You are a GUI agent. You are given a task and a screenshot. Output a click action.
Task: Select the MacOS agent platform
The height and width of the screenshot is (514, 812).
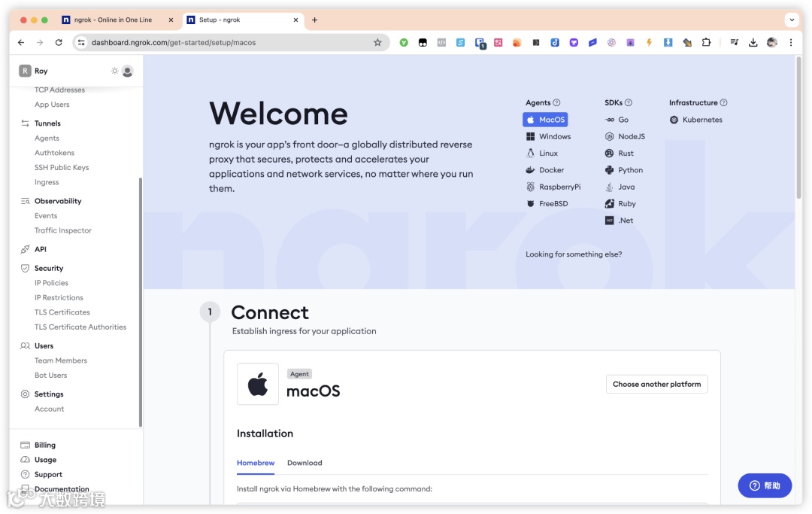(545, 120)
